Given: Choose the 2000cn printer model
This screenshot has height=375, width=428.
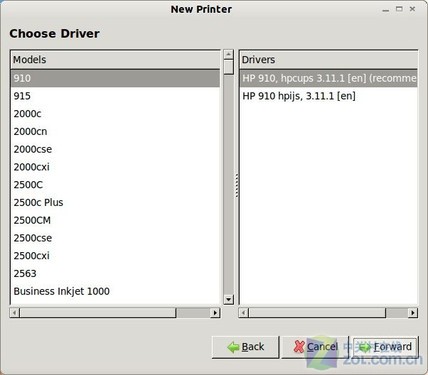Looking at the screenshot, I should point(115,131).
